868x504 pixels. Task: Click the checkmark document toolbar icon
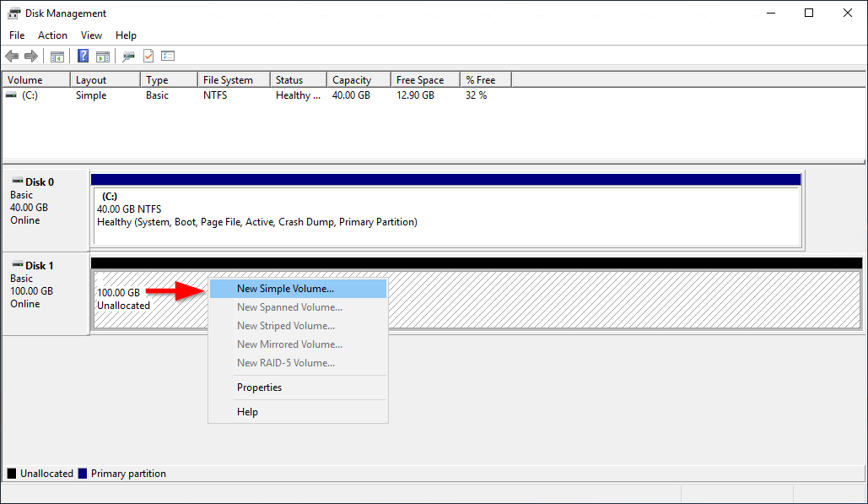pyautogui.click(x=148, y=57)
